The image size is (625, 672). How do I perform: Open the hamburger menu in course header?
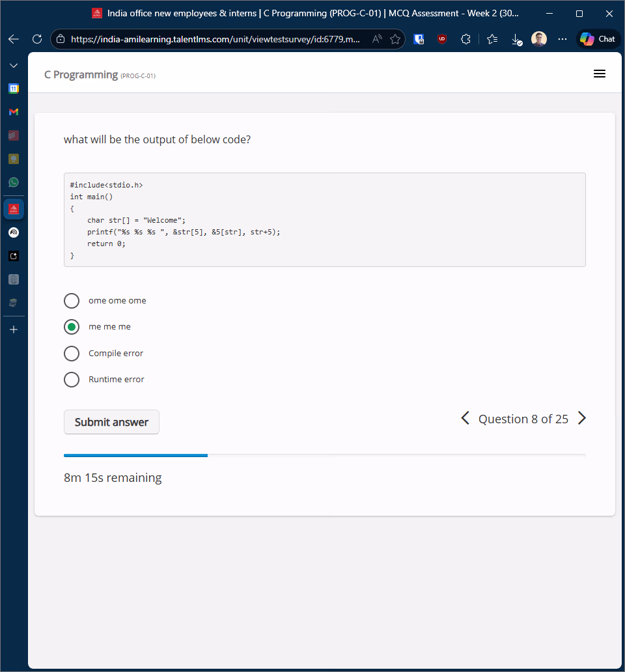coord(600,74)
